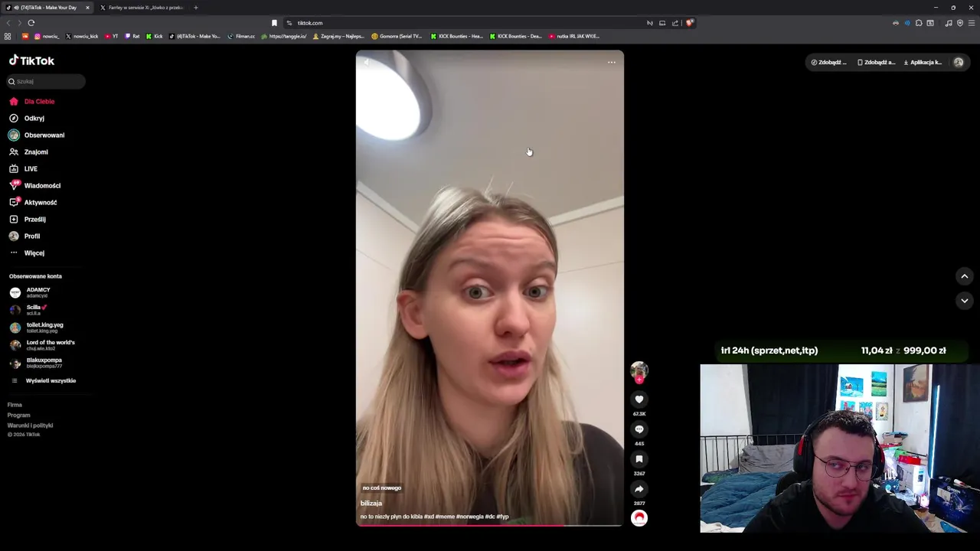Open the apps grid in bookmarks bar
Screen dimensions: 980x551
[x=8, y=36]
